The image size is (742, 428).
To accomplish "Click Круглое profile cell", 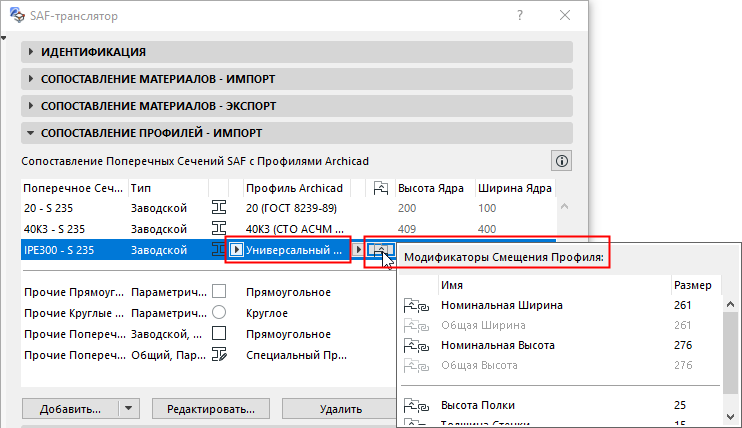I will click(266, 313).
